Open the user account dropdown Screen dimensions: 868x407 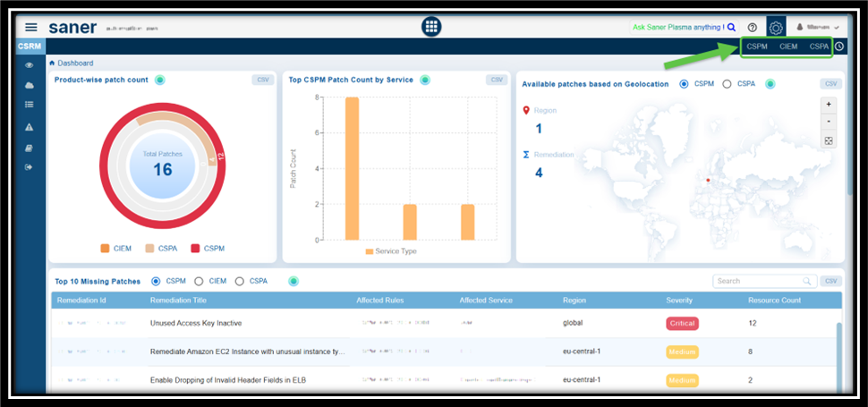coord(818,27)
